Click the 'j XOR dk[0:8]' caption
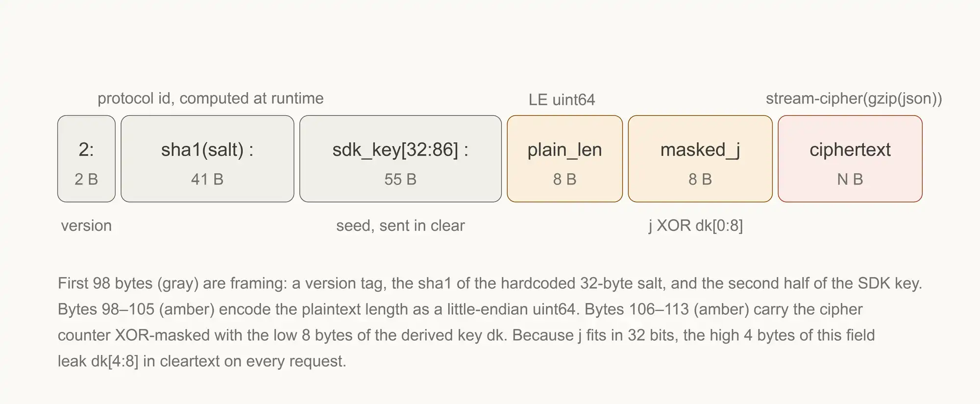This screenshot has width=980, height=404. [695, 226]
